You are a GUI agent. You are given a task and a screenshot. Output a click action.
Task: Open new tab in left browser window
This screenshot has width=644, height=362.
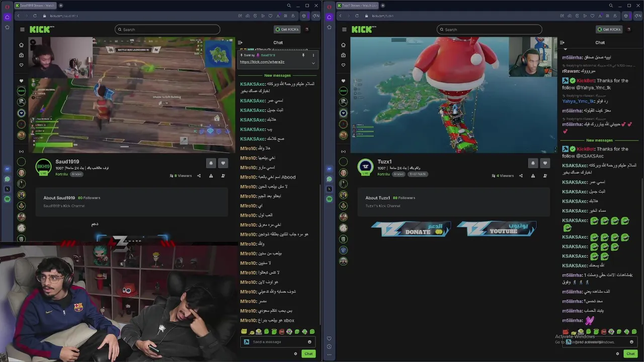(x=60, y=6)
